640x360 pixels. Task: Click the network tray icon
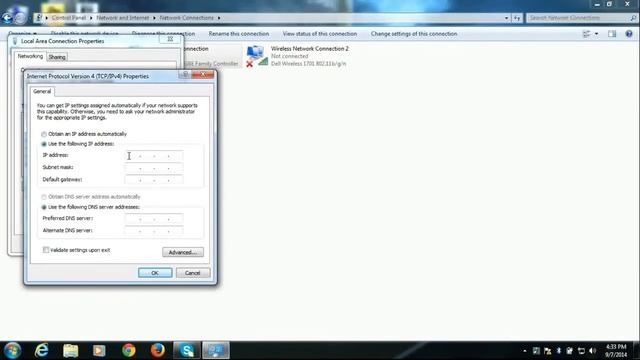coord(581,351)
